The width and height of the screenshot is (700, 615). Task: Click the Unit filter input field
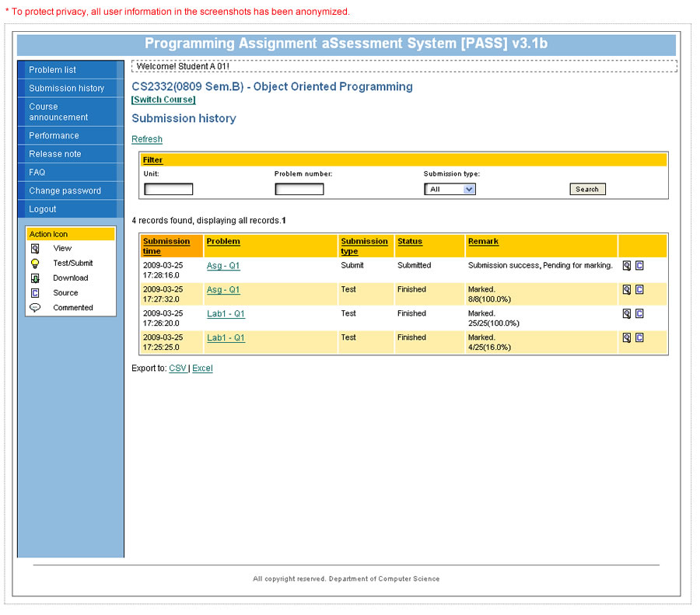169,189
